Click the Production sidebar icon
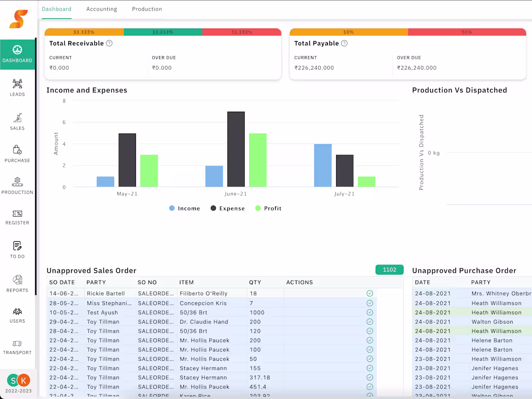This screenshot has width=532, height=399. (x=17, y=185)
